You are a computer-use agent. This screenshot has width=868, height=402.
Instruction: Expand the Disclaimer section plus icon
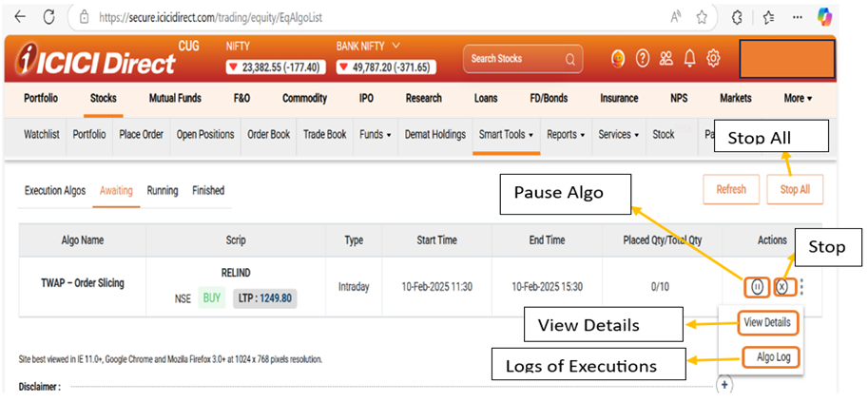tap(723, 385)
